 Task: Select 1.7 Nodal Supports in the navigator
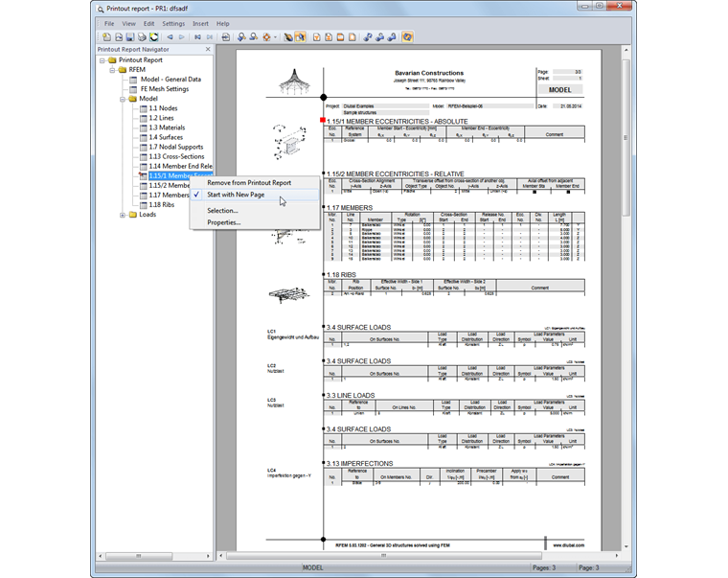[176, 147]
